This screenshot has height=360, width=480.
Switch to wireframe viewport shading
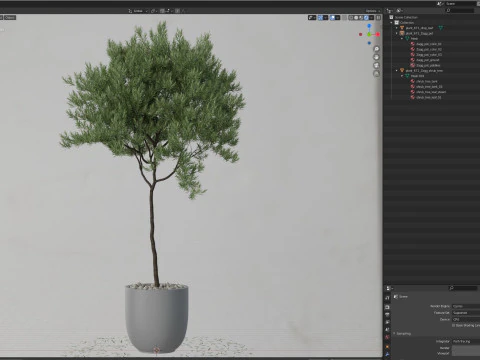[x=351, y=18]
